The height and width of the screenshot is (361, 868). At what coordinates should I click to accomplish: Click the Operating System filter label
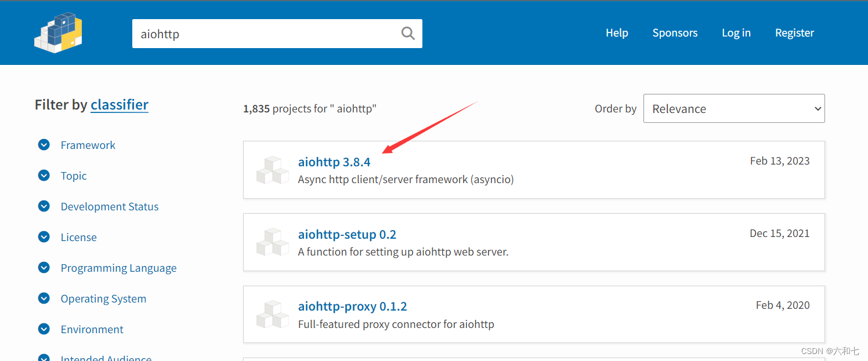(103, 298)
